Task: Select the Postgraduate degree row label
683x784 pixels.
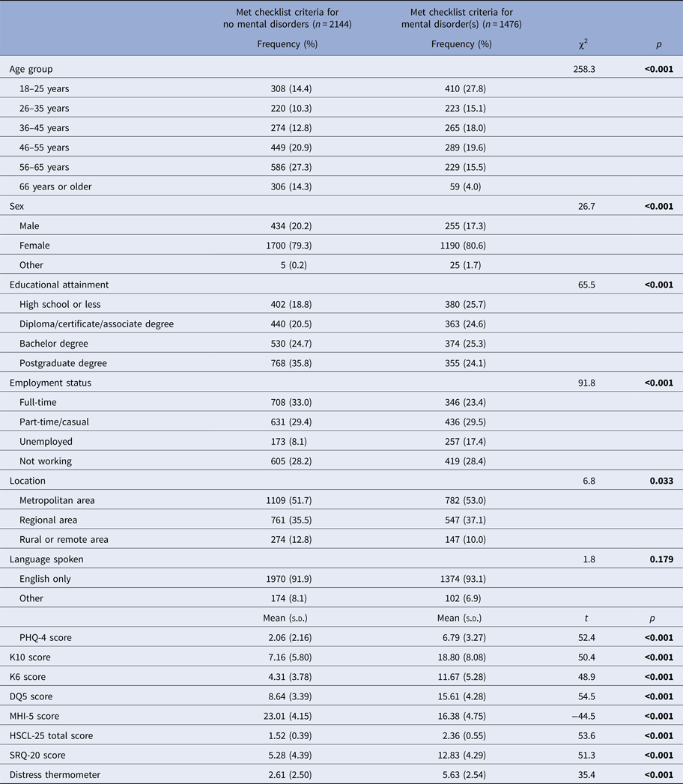Action: coord(63,363)
